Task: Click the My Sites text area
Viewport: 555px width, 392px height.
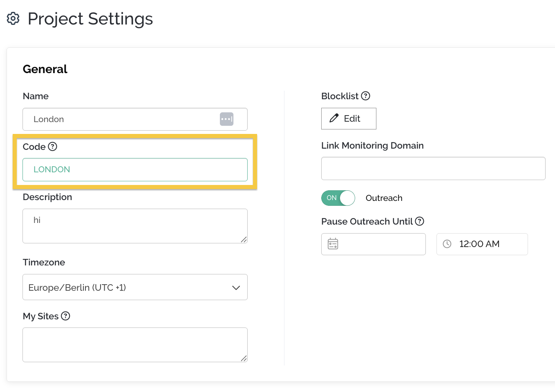Action: (x=135, y=345)
